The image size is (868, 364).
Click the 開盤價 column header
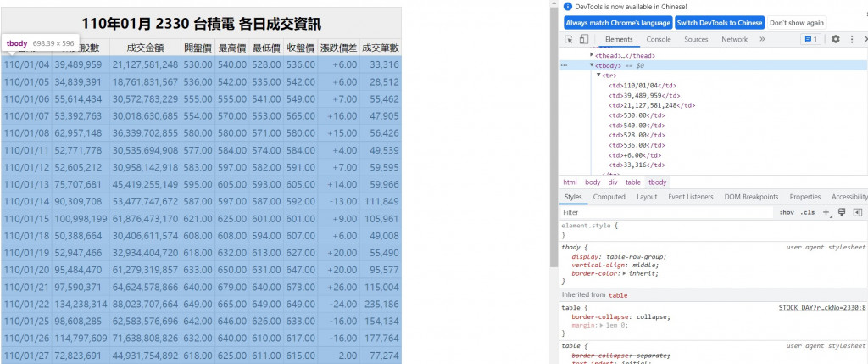198,48
